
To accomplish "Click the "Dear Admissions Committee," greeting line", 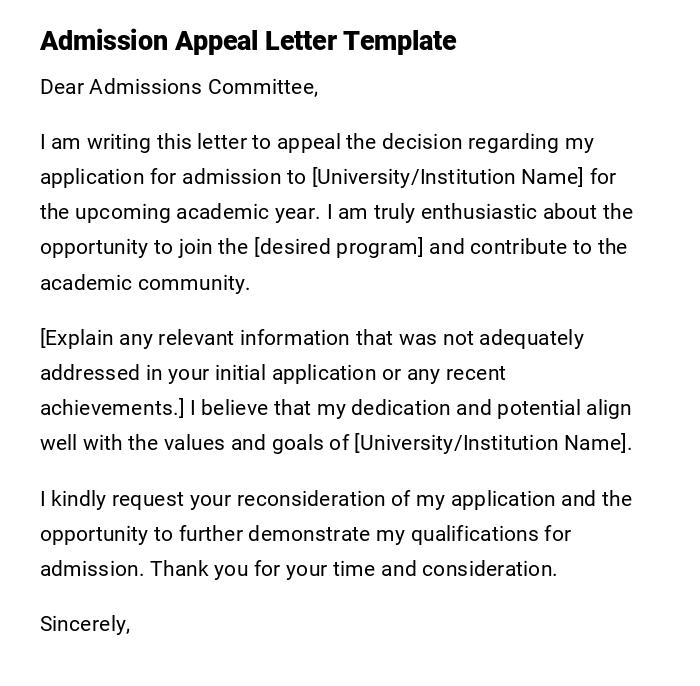I will 178,87.
